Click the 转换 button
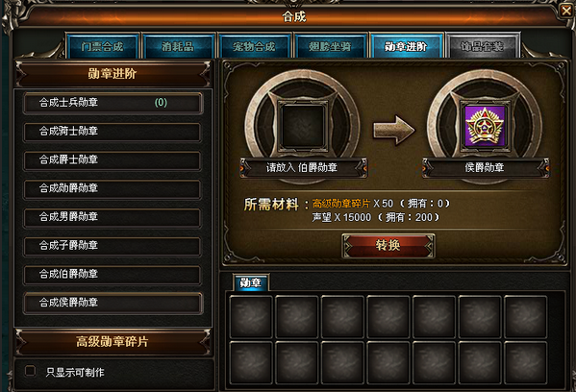The image size is (576, 392). tap(388, 245)
